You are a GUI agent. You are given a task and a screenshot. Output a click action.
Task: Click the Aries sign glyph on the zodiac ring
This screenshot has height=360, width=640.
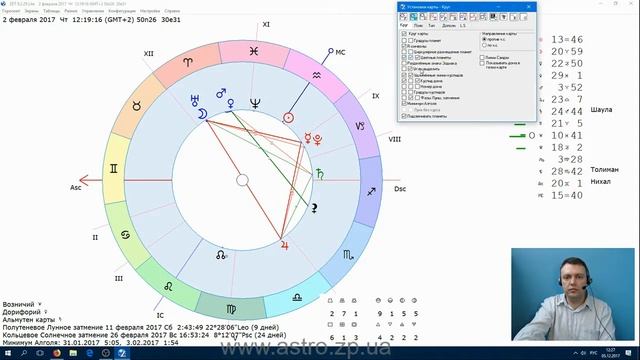[188, 62]
